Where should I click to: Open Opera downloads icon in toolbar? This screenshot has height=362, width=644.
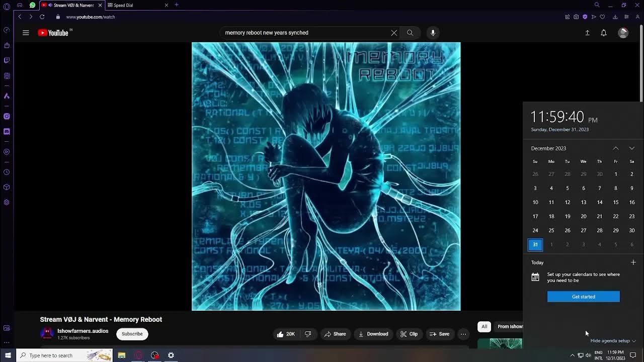pos(615,17)
